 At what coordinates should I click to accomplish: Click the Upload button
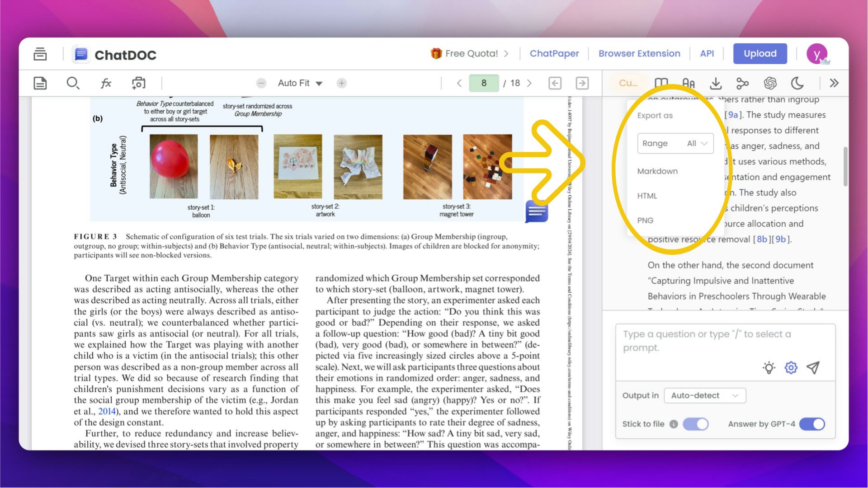[759, 53]
